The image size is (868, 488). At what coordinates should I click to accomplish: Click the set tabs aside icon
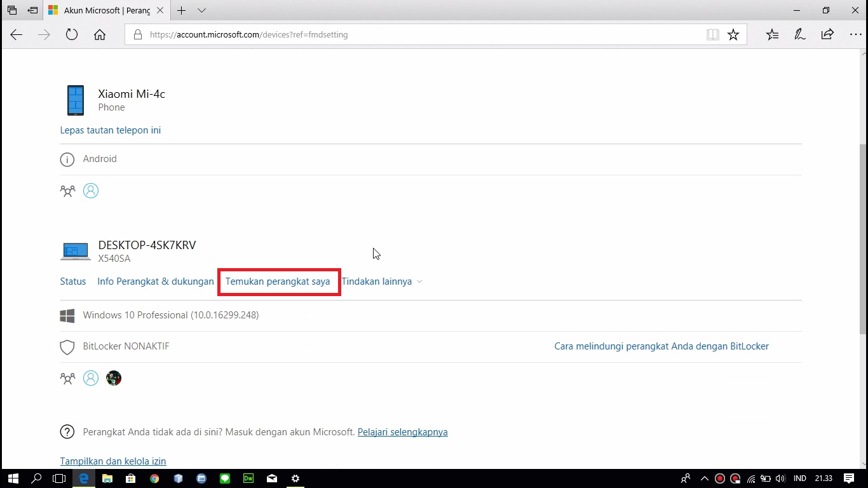[32, 11]
